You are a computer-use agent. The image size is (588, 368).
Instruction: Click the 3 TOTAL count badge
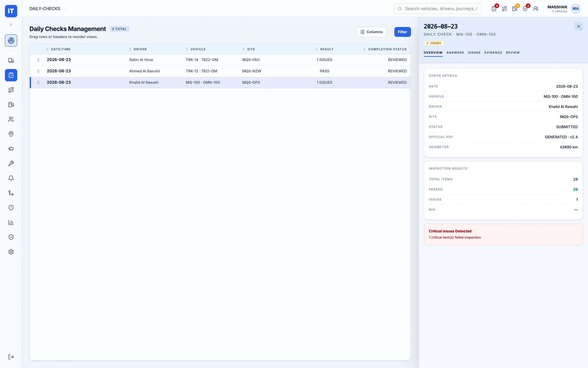click(119, 29)
